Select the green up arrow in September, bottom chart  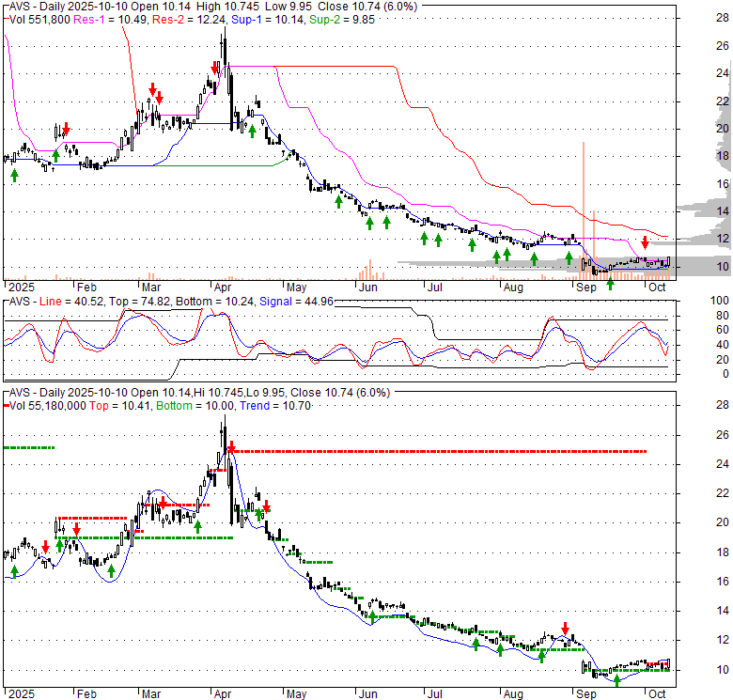(x=616, y=680)
